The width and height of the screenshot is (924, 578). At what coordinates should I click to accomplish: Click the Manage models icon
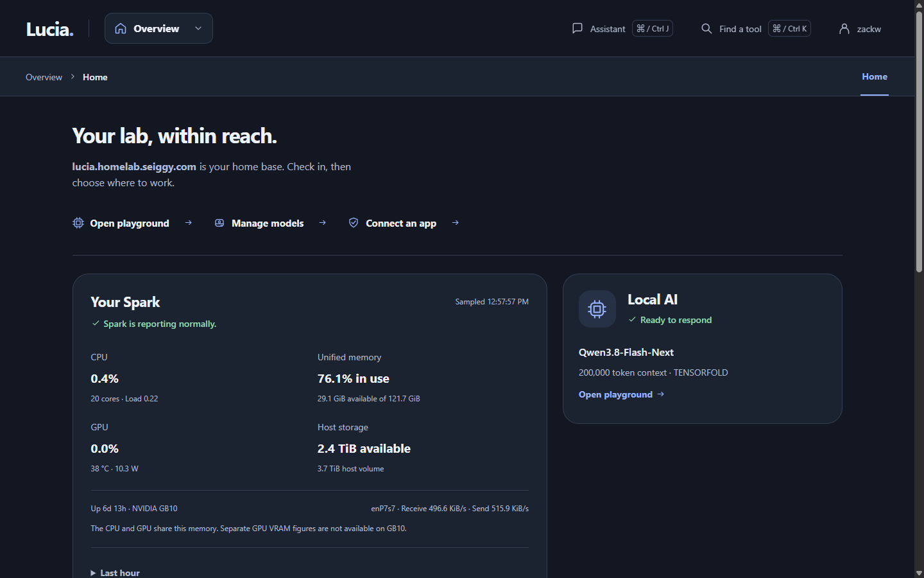point(219,223)
